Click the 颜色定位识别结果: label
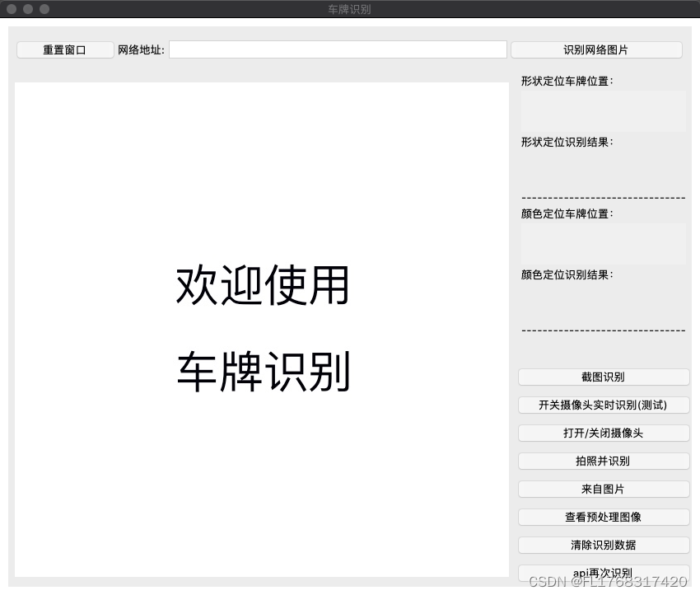 [567, 274]
